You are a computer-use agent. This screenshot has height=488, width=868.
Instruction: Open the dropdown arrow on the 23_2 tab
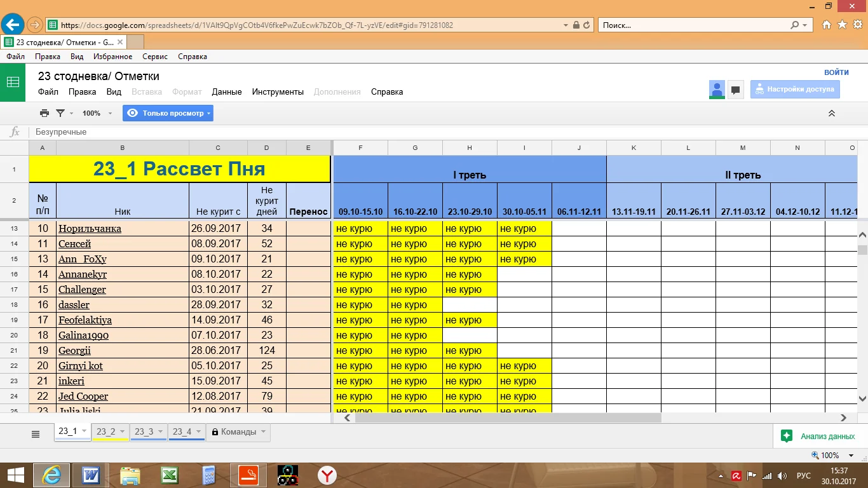pyautogui.click(x=123, y=432)
